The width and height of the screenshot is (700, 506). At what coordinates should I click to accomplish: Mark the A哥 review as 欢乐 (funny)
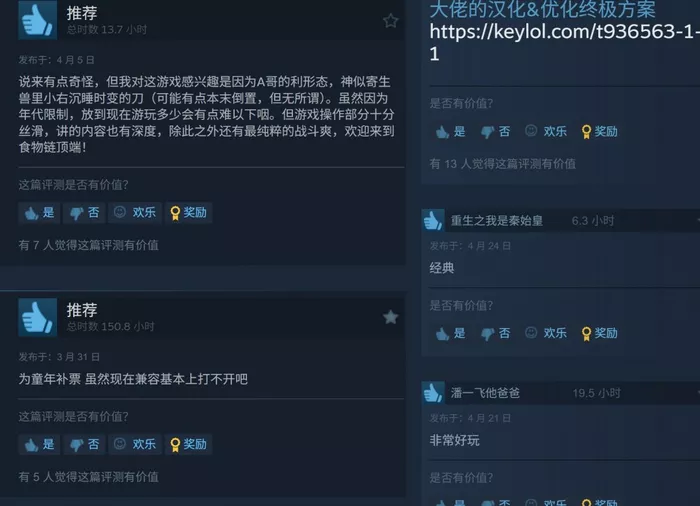[x=135, y=213]
